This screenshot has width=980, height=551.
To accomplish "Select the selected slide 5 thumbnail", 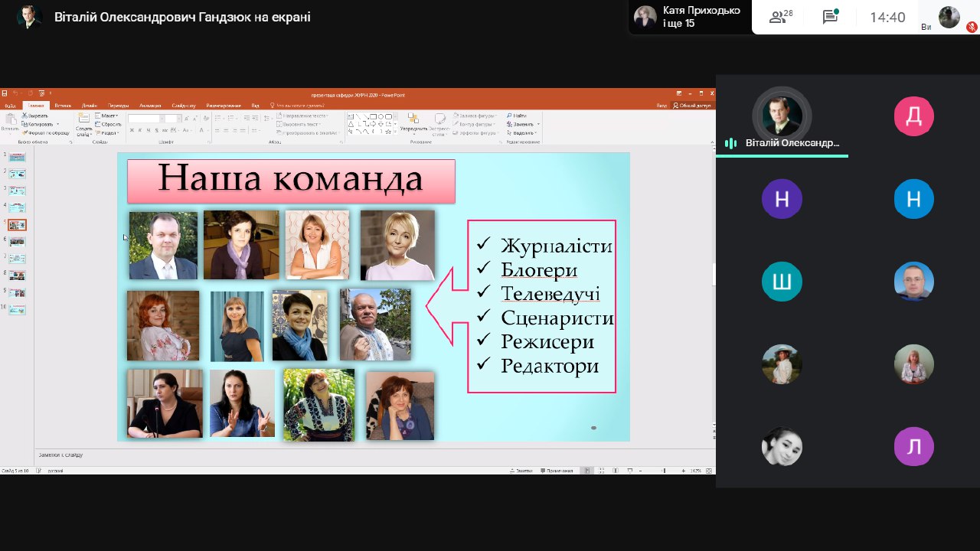I will coord(17,225).
